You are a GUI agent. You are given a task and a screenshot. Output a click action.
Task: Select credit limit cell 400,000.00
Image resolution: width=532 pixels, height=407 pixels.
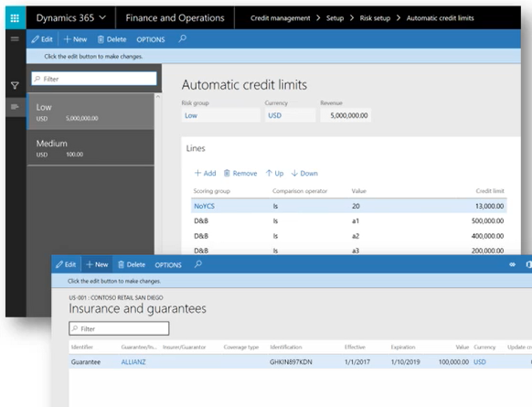click(x=487, y=236)
